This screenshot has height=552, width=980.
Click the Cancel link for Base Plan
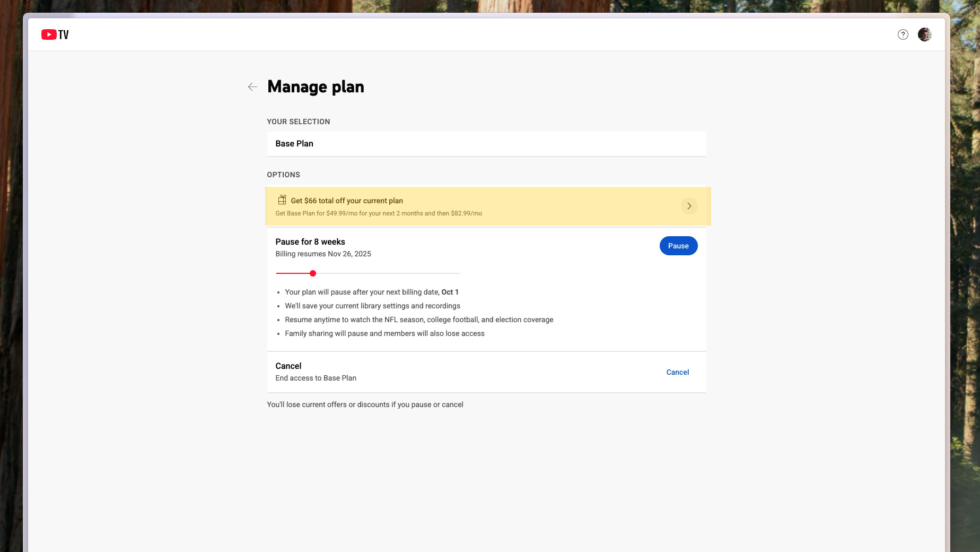677,372
